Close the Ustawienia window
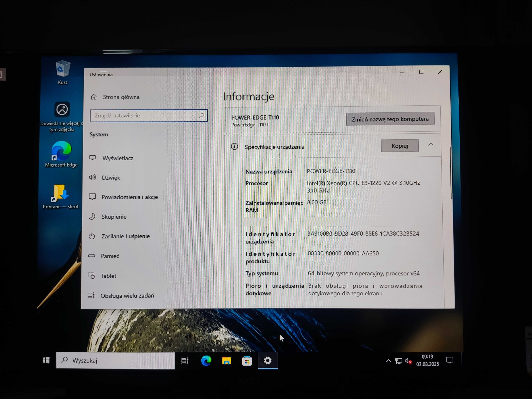Viewport: 532px width, 399px height. (x=440, y=72)
